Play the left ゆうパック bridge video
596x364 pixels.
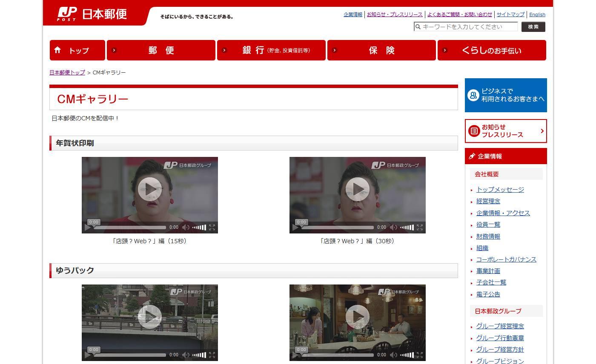(150, 317)
